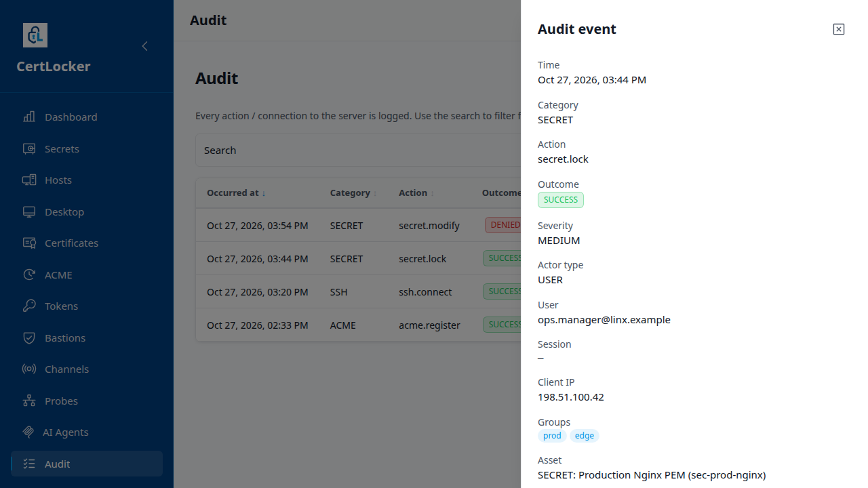
Task: Click the sort icon beside Action header
Action: [432, 193]
